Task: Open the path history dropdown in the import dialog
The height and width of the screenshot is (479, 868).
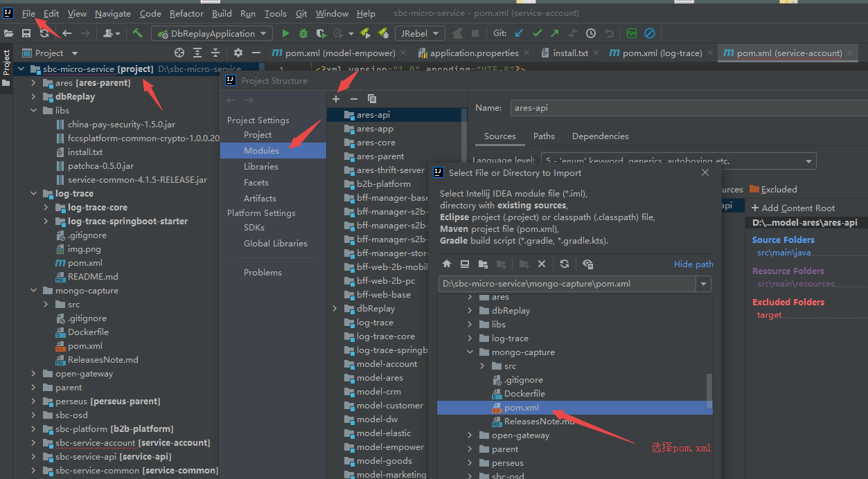Action: [704, 284]
